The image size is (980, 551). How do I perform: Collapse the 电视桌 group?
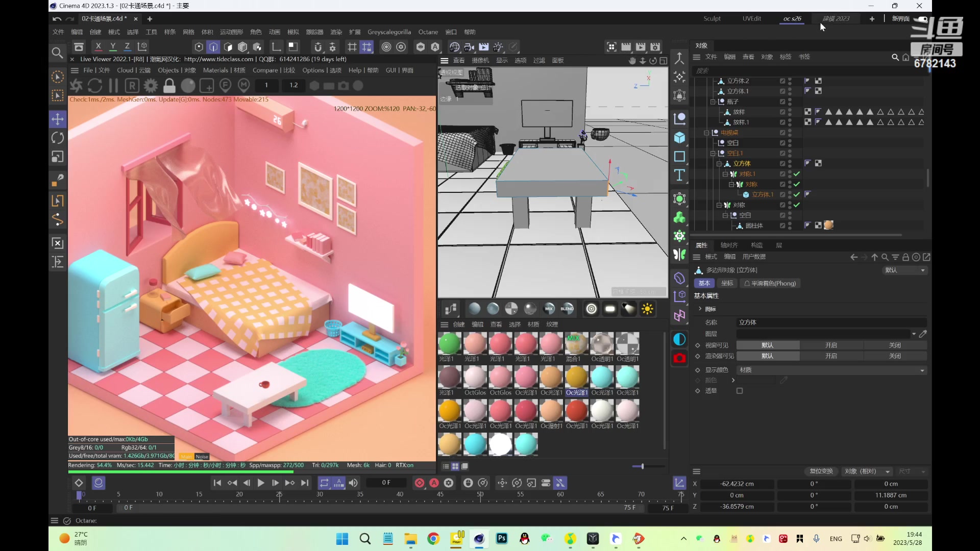tap(706, 133)
